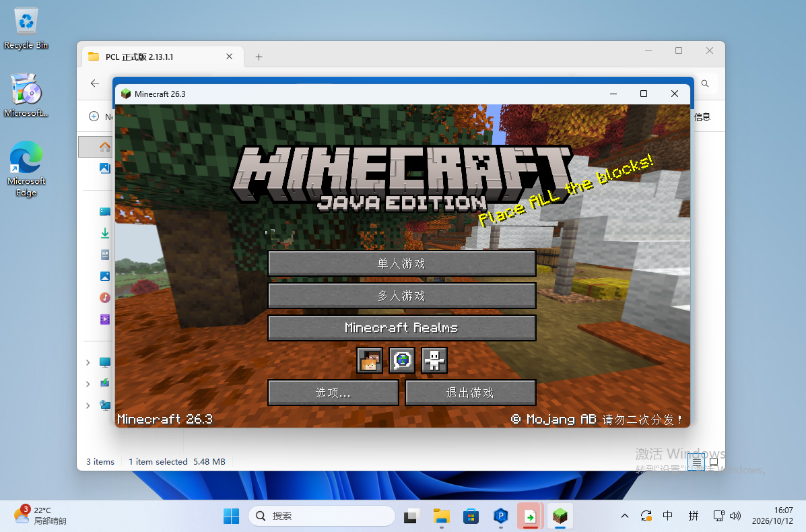Screen dimensions: 806x532
Task: Open File Explorer from taskbar
Action: point(442,516)
